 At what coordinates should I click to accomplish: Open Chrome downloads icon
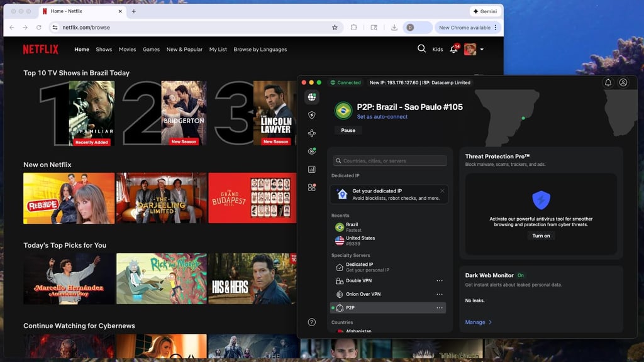tap(394, 28)
